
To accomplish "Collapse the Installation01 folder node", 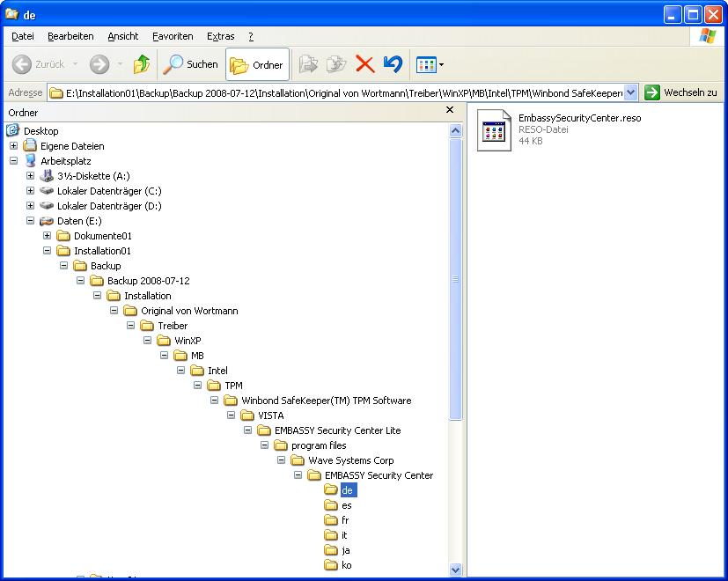I will coord(47,250).
